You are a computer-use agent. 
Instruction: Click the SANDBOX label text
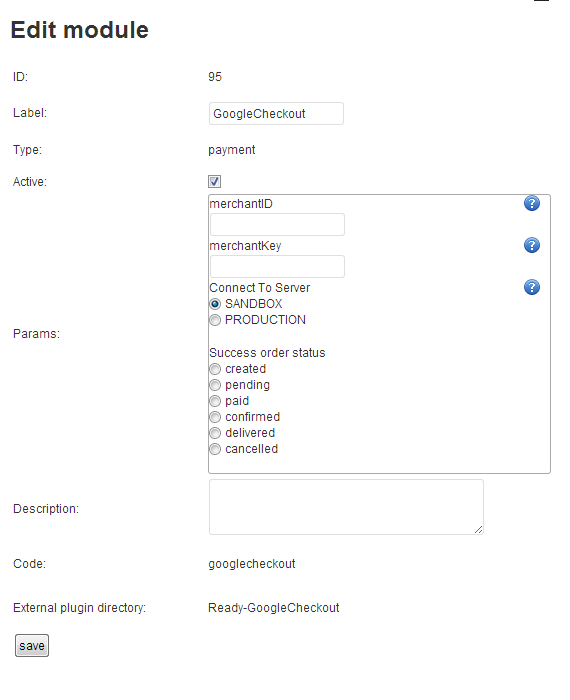click(x=254, y=304)
